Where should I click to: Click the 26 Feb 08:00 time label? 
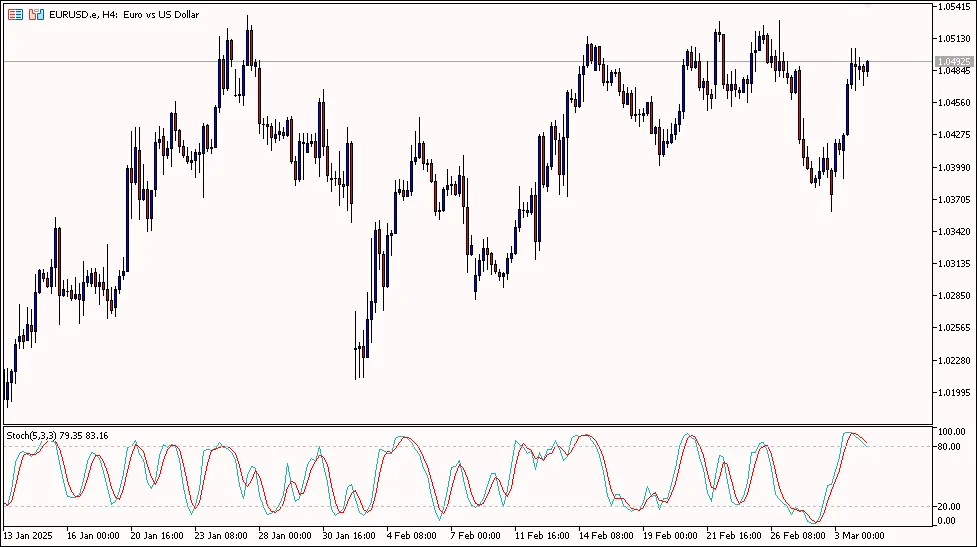point(798,535)
